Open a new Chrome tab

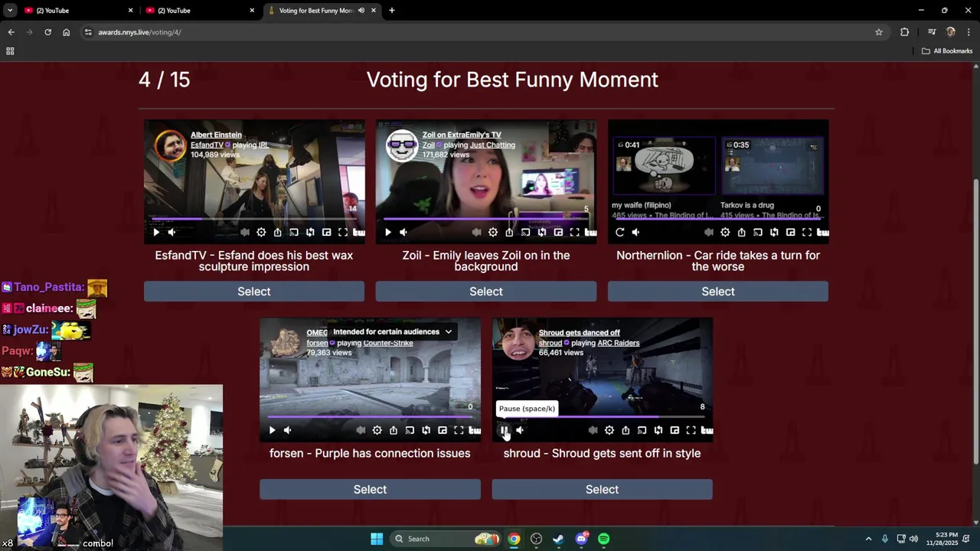[x=392, y=11]
